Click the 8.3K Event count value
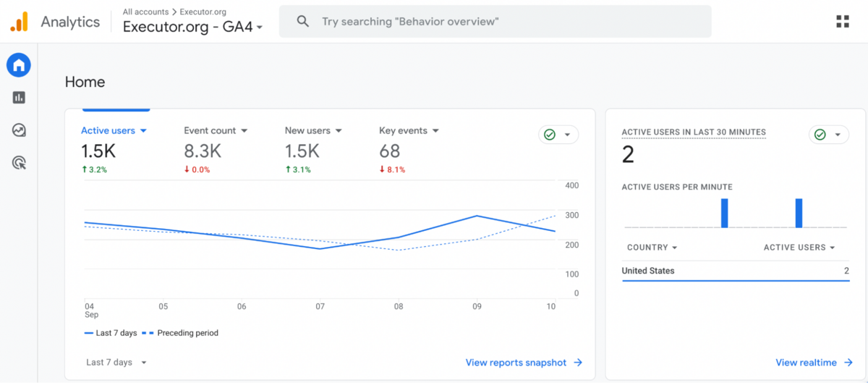Screen dimensions: 868x383 (202, 151)
